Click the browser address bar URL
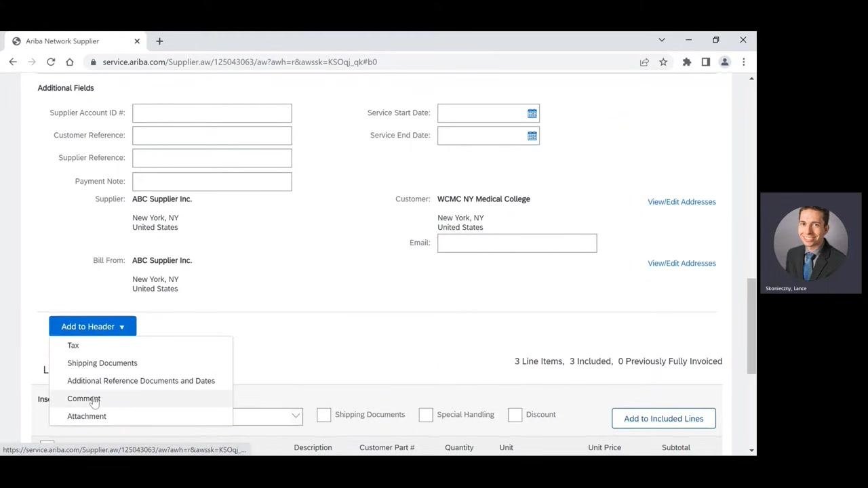The width and height of the screenshot is (868, 488). [239, 62]
